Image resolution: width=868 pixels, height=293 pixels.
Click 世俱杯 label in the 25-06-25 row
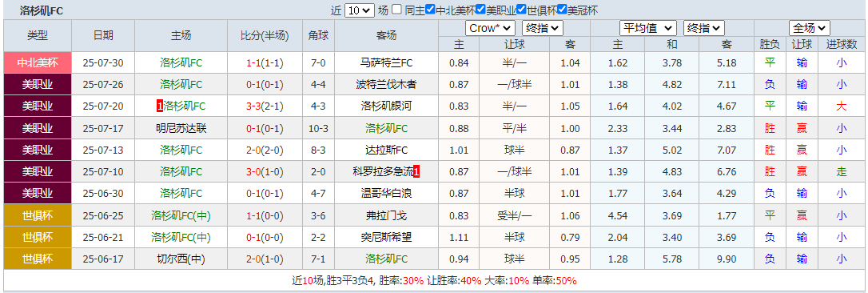[38, 215]
